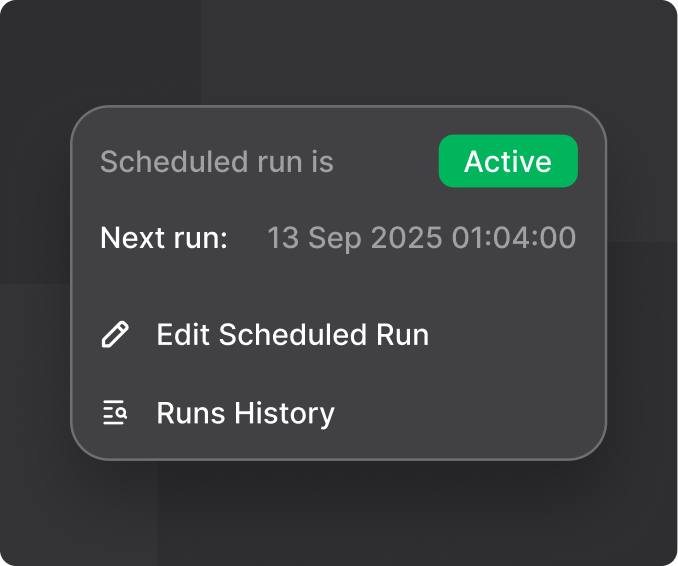Open the Edit Scheduled Run menu entry
This screenshot has width=678, height=566.
pos(292,334)
